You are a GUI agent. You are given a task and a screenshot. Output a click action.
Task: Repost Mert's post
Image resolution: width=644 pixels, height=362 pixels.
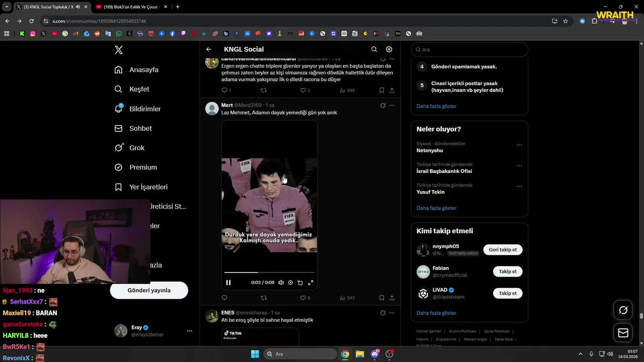click(x=263, y=298)
